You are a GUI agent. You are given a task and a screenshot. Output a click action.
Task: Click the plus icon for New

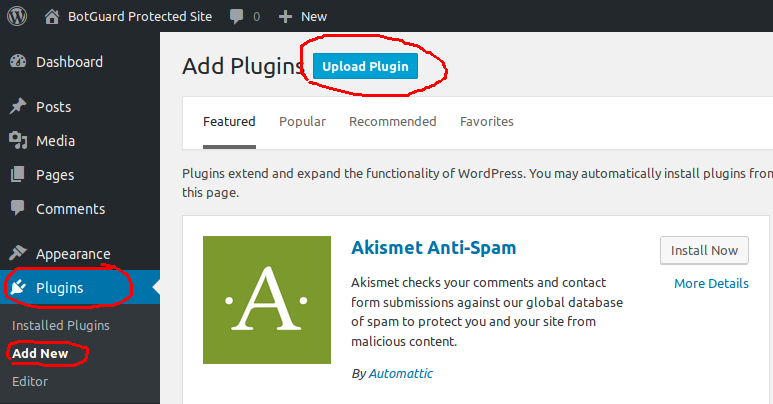point(285,17)
